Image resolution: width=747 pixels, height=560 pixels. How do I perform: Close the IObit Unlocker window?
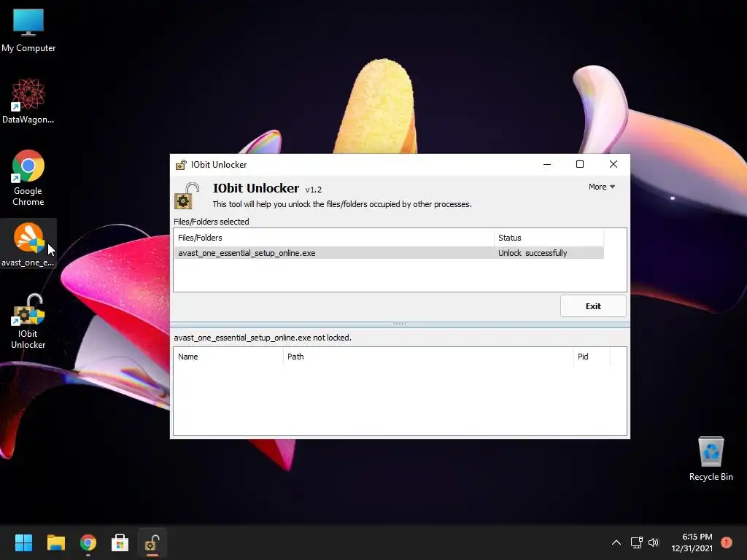613,164
